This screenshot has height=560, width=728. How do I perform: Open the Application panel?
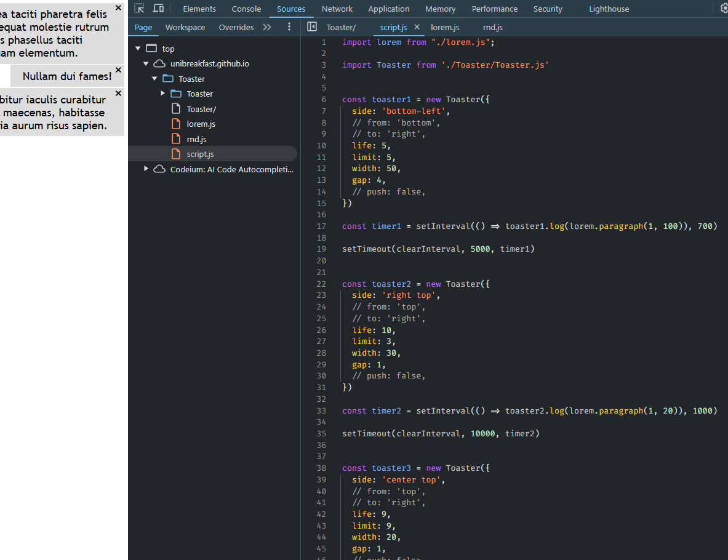(x=388, y=9)
